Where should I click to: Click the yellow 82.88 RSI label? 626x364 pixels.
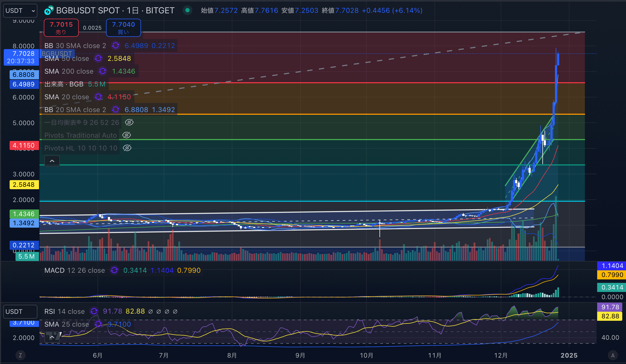(x=610, y=316)
